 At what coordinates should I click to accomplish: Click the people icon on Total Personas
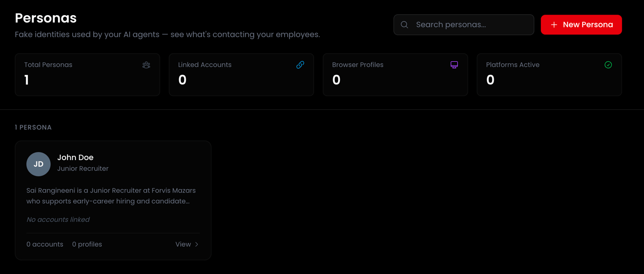pos(146,65)
